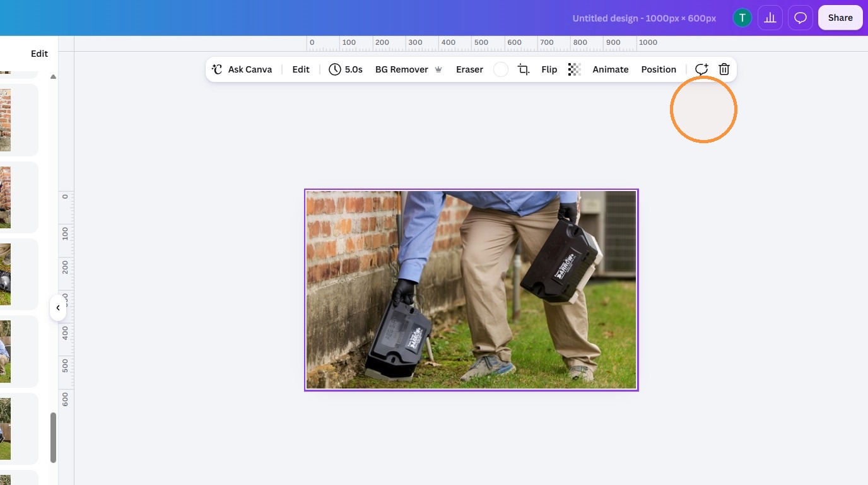Open comments panel in header
This screenshot has width=868, height=485.
click(801, 18)
